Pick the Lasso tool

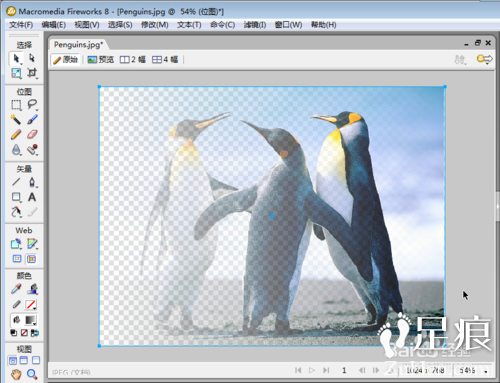[x=32, y=105]
